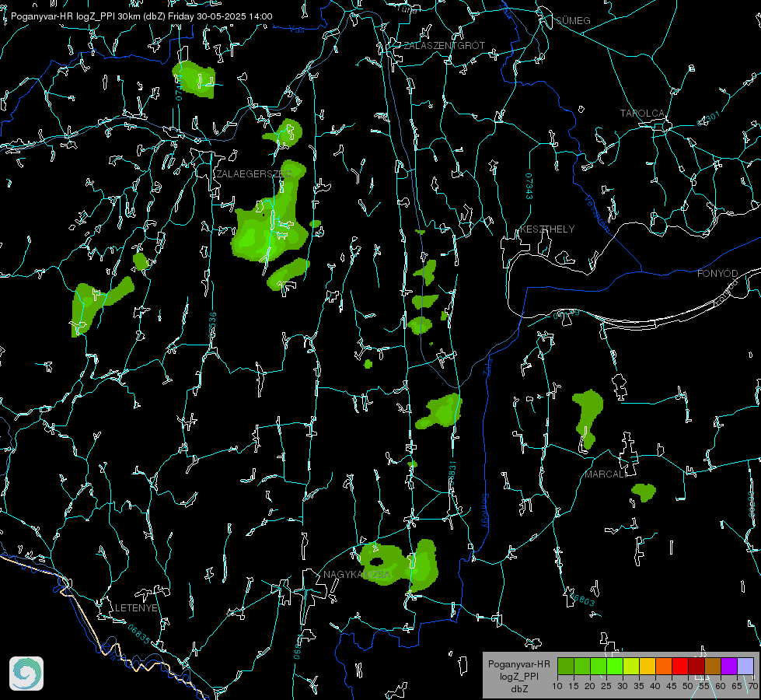The image size is (761, 700).
Task: Click the legend value 40
Action: (655, 687)
